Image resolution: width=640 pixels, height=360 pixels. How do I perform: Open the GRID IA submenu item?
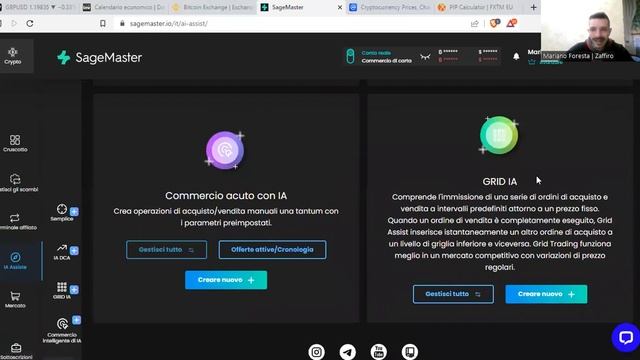(x=62, y=290)
